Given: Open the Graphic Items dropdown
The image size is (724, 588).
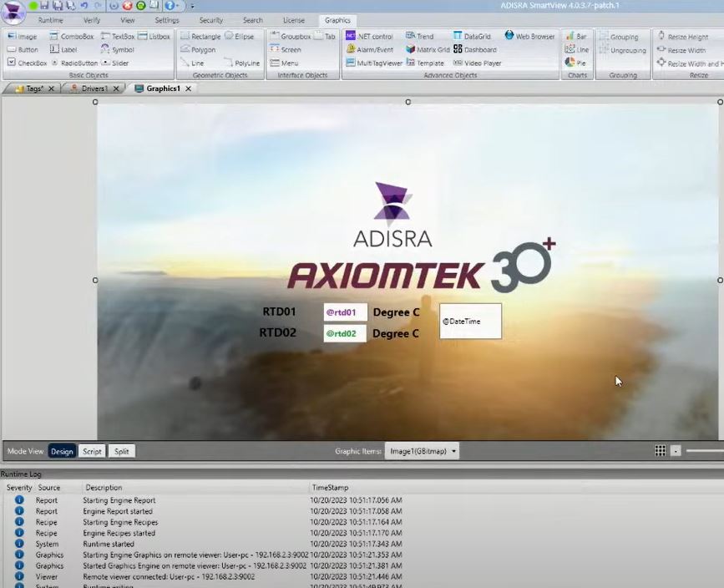Looking at the screenshot, I should [x=422, y=451].
